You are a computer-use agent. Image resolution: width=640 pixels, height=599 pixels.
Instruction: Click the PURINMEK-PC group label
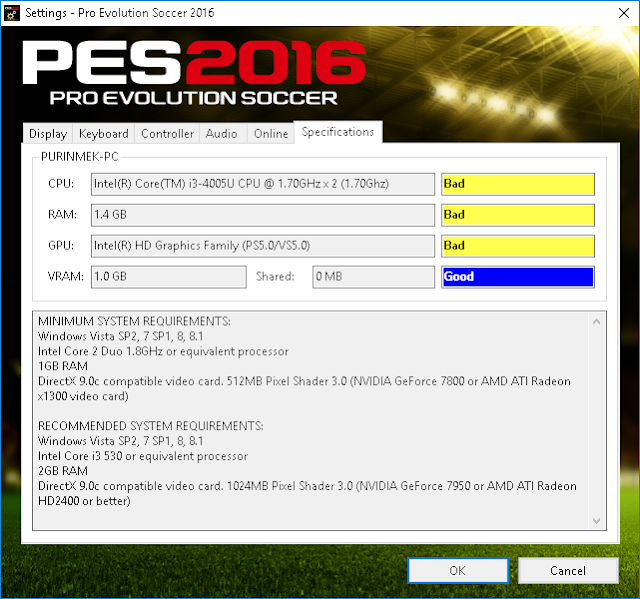pyautogui.click(x=80, y=157)
